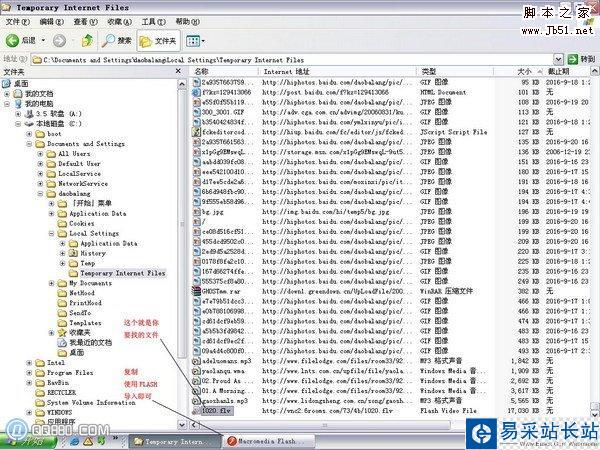Screen dimensions: 600x450
Task: Open the 工具(T) menu
Action: pos(154,22)
